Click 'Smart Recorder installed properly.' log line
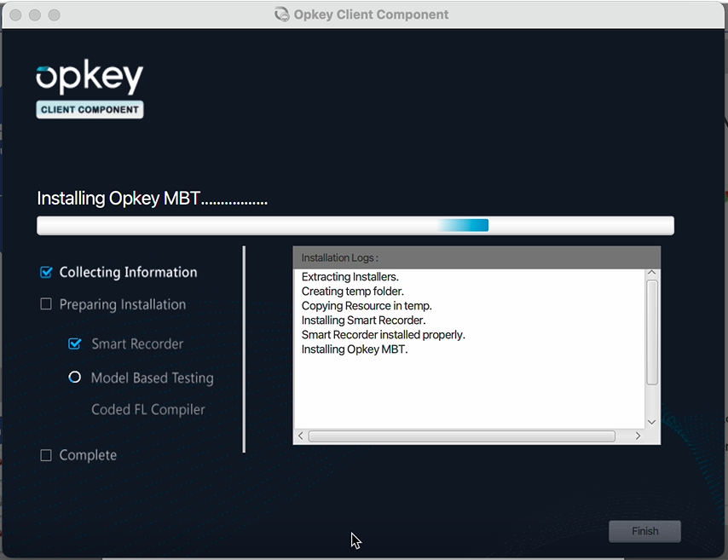Viewport: 728px width, 560px height. (383, 335)
